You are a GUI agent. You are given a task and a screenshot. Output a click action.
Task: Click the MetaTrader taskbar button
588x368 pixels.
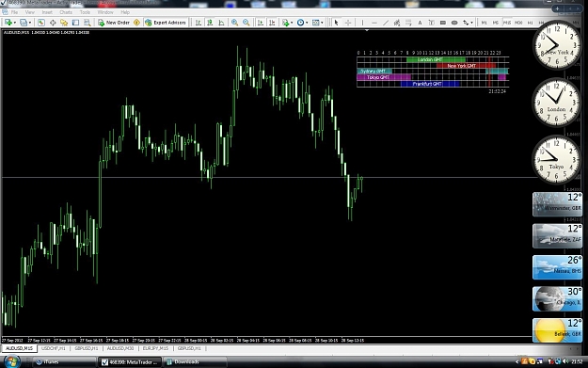130,362
